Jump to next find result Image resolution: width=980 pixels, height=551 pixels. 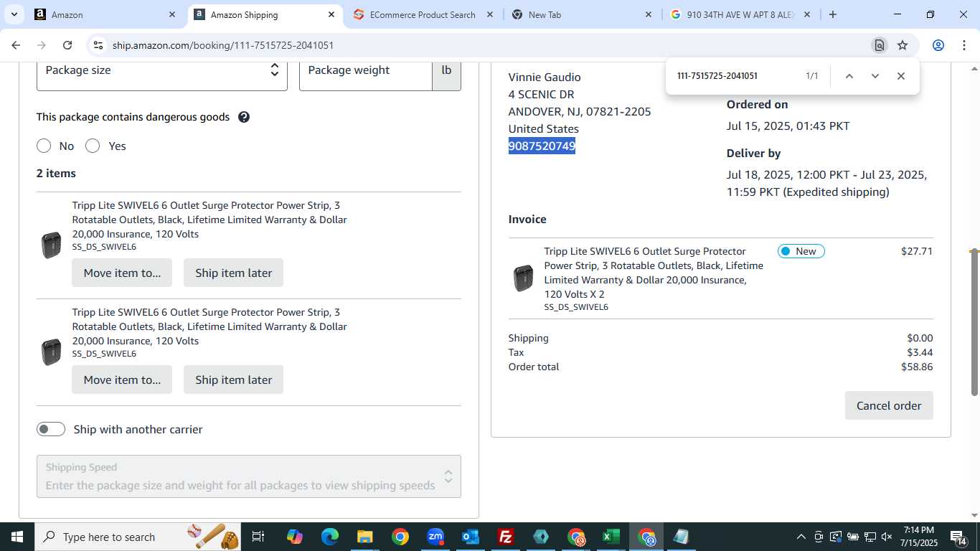click(875, 76)
